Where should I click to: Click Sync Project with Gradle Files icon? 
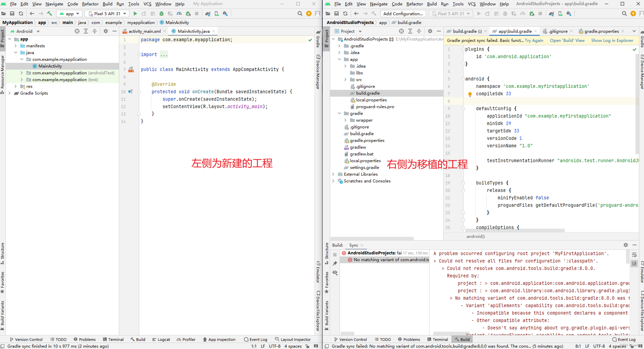[208, 14]
